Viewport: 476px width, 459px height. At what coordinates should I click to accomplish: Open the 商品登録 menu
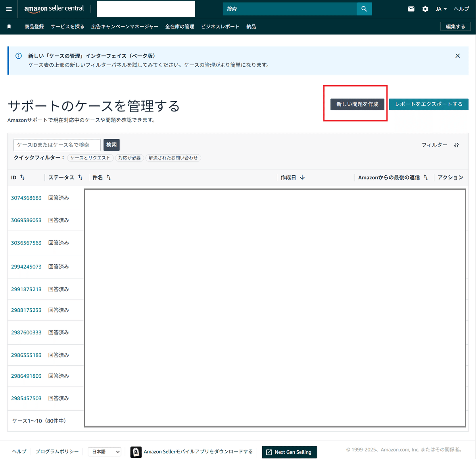(x=34, y=27)
